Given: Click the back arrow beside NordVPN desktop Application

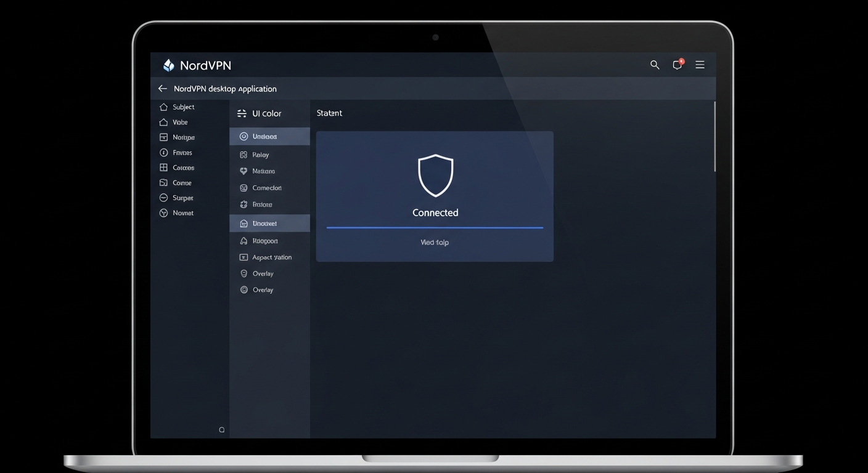Looking at the screenshot, I should 163,89.
